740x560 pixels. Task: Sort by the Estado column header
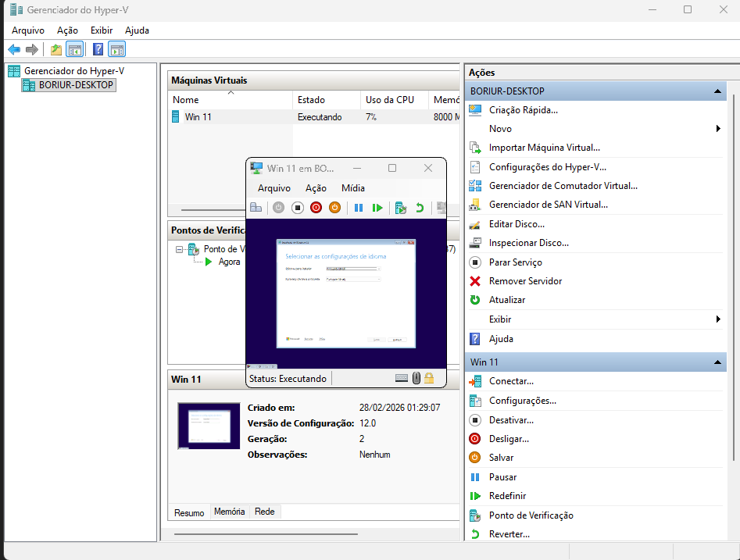tap(327, 99)
